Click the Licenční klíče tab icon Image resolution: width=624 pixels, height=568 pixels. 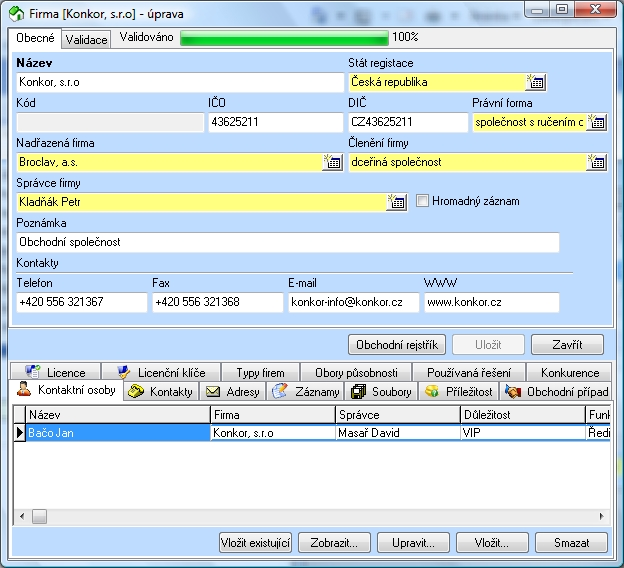point(124,372)
